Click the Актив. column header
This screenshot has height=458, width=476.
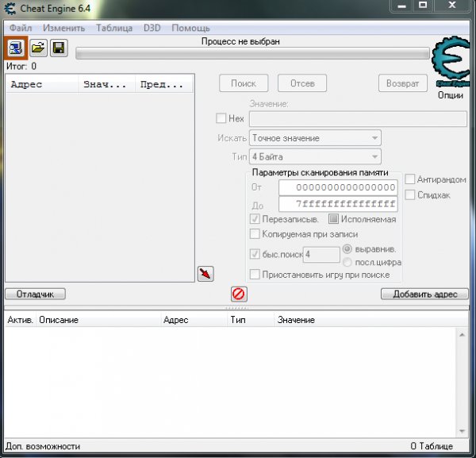point(21,320)
